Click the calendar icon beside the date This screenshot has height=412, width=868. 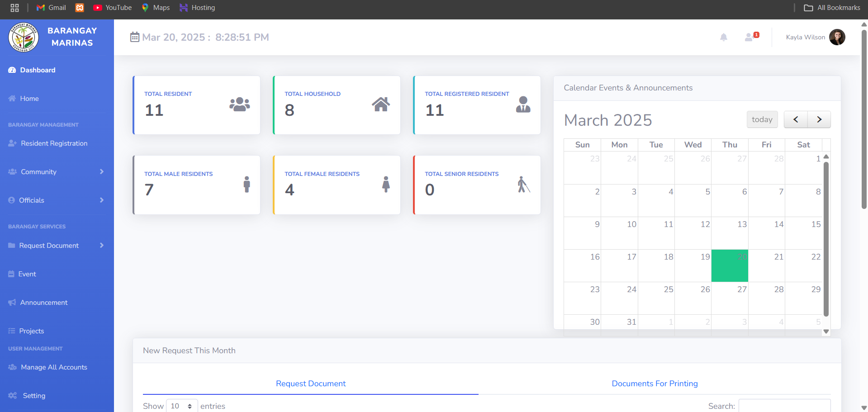tap(135, 37)
